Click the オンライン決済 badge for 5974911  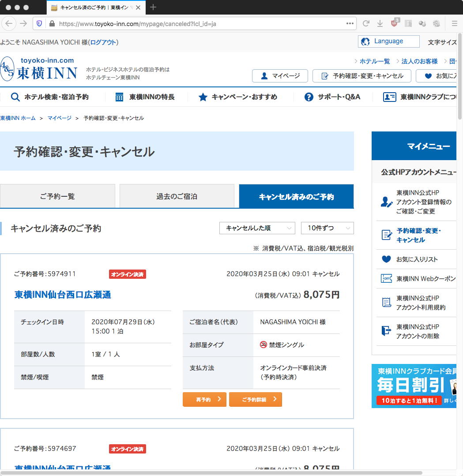pyautogui.click(x=127, y=274)
